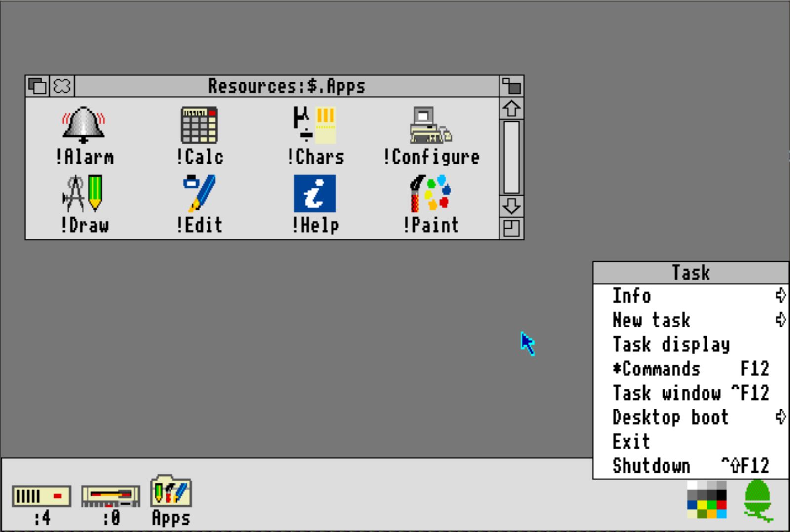
Task: Click the scroll up arrow in Apps window
Action: click(511, 109)
